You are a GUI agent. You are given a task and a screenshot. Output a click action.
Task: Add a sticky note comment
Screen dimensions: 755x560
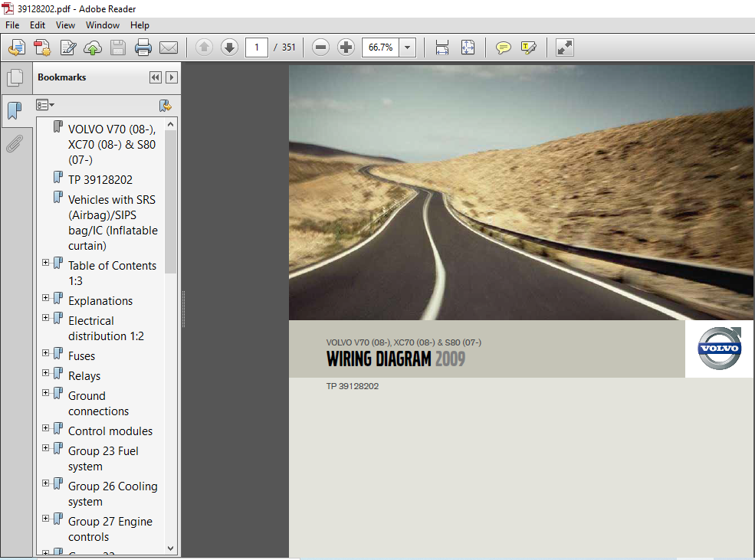pyautogui.click(x=503, y=47)
